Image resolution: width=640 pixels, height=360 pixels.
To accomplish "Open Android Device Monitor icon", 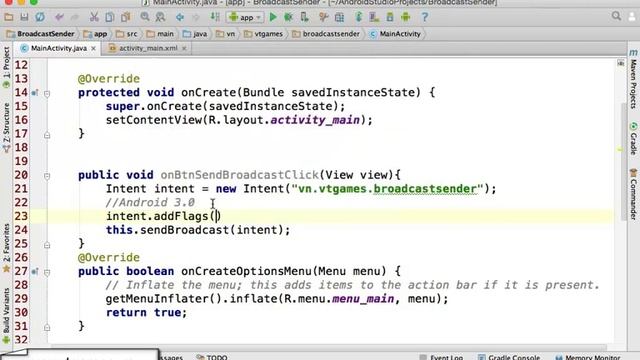I will click(x=405, y=17).
